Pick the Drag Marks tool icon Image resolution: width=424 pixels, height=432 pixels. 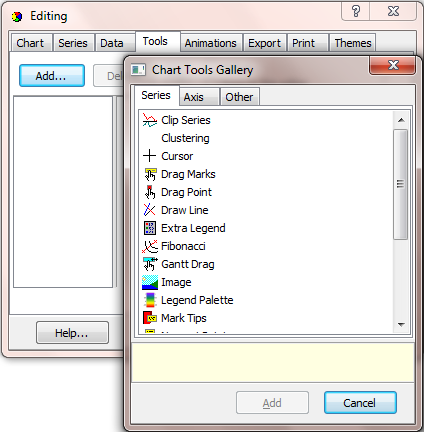pos(150,174)
